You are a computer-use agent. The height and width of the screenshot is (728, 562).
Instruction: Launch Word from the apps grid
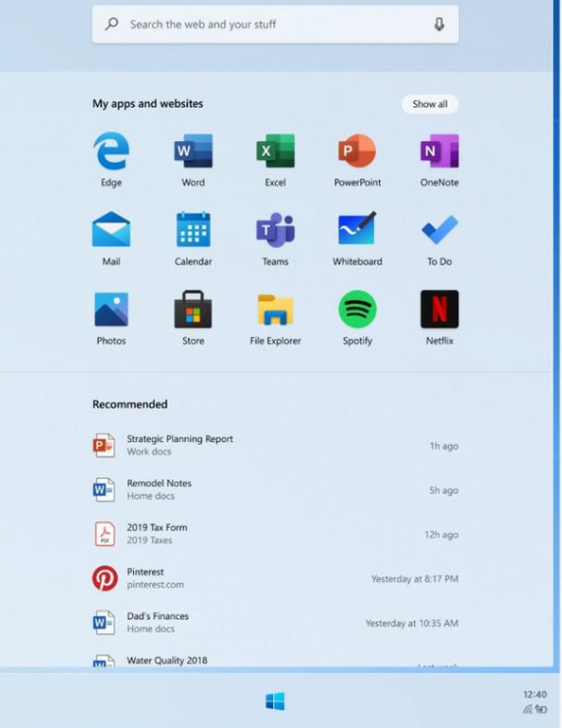(194, 151)
